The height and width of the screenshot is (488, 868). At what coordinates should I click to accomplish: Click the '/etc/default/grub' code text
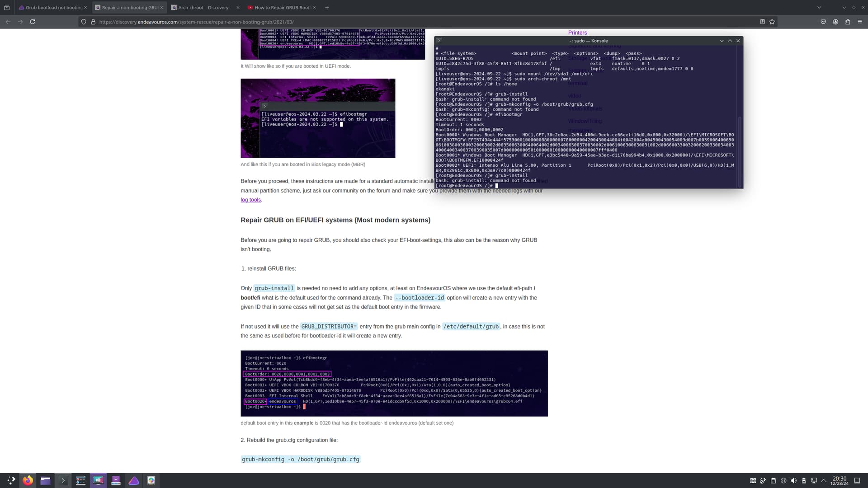tap(471, 327)
